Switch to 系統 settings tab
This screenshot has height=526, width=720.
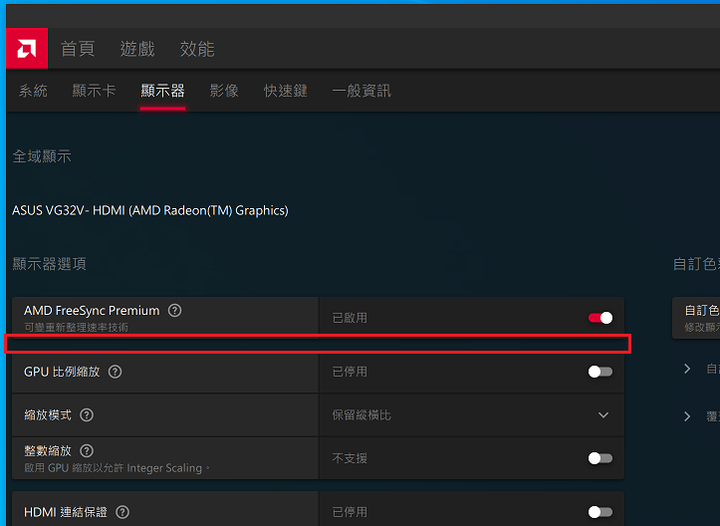33,91
